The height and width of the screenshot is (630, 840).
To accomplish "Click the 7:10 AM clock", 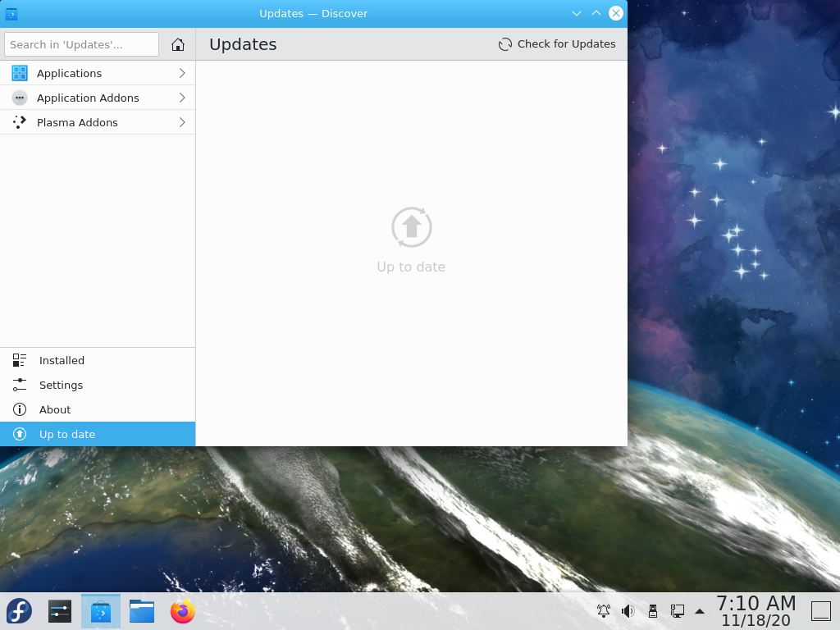I will pos(756,603).
